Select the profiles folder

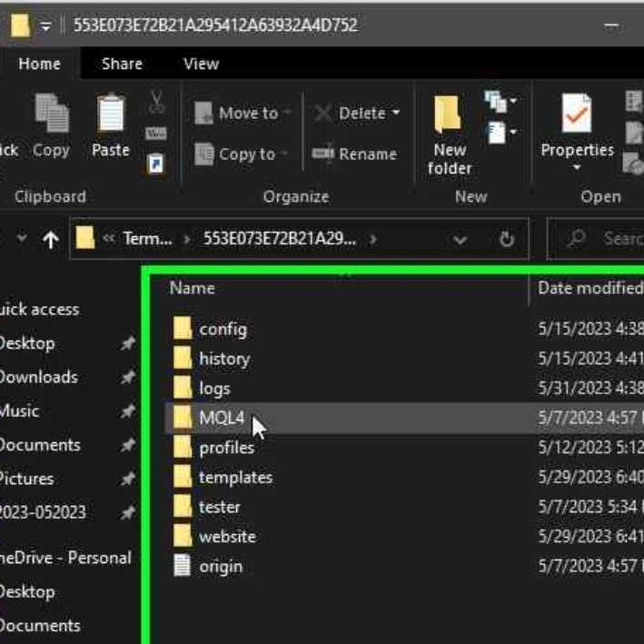coord(404,447)
